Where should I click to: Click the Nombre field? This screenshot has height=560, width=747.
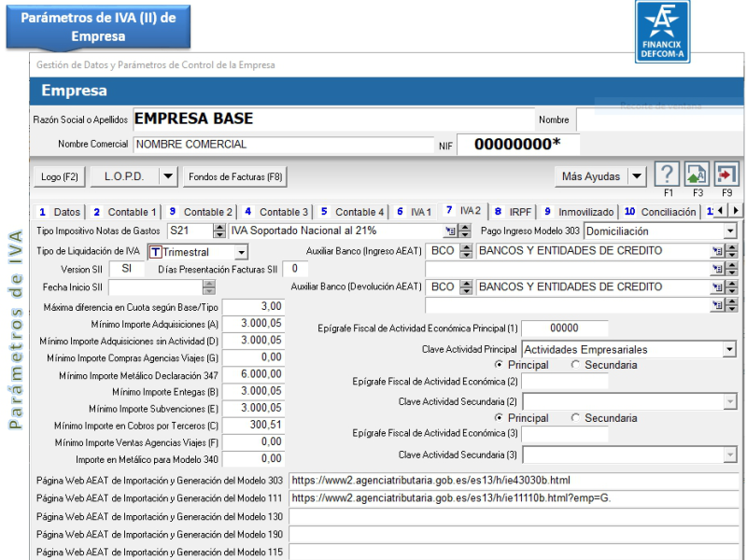point(660,119)
